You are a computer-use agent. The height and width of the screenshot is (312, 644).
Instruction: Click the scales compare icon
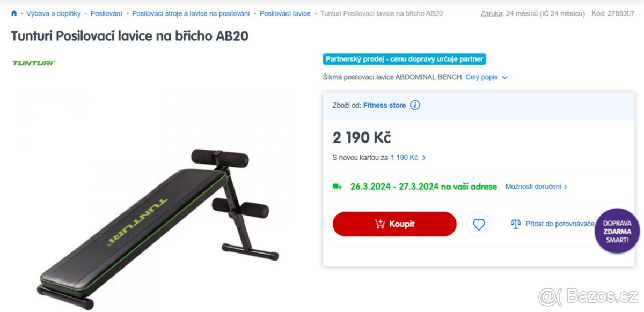[x=516, y=224]
